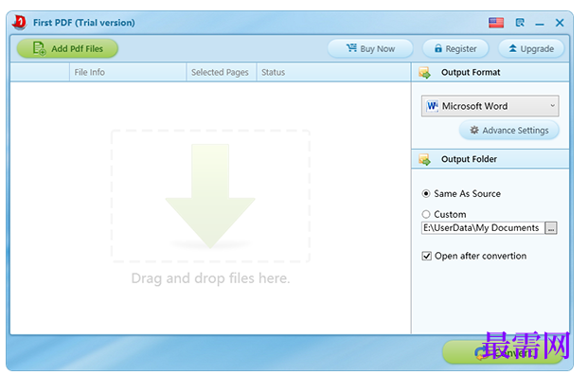588x375 pixels.
Task: Click the Output Folder panel header
Action: [x=490, y=159]
